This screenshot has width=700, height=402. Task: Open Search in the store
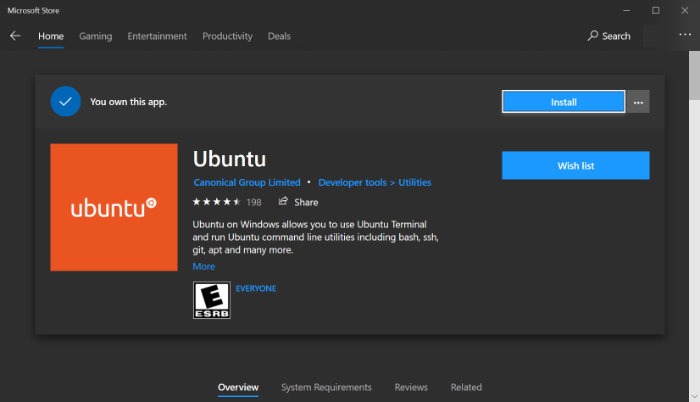(609, 36)
